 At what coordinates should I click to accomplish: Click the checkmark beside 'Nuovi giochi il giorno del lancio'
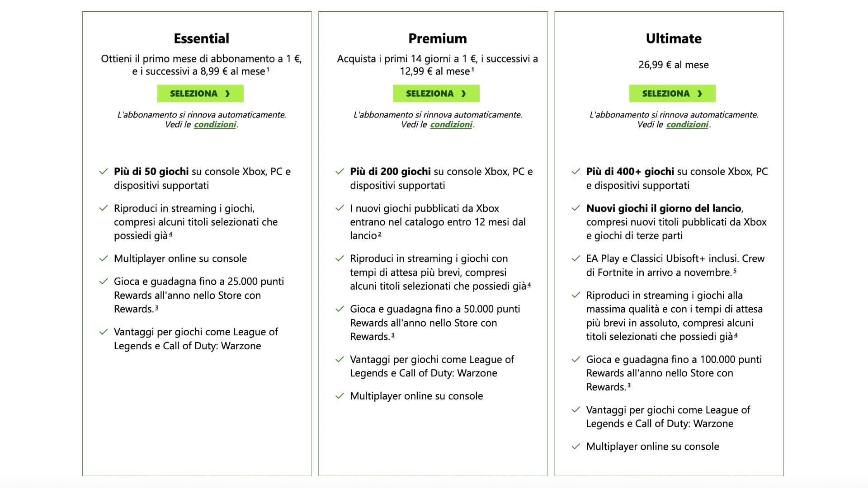pos(576,208)
